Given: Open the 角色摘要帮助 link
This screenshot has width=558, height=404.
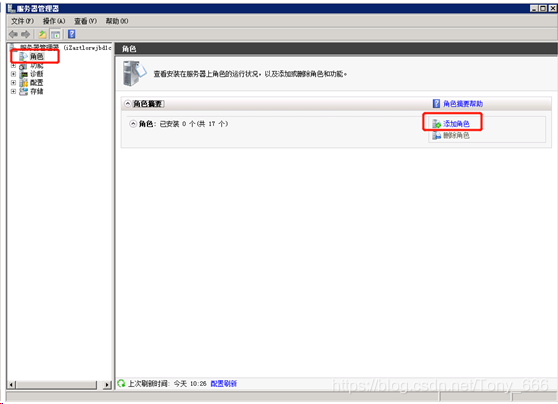Looking at the screenshot, I should (x=463, y=104).
